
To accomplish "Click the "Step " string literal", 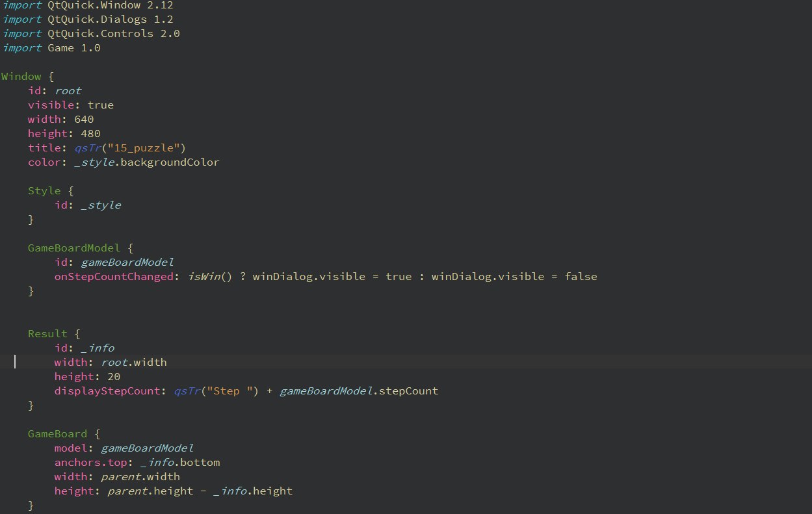I will (x=230, y=391).
